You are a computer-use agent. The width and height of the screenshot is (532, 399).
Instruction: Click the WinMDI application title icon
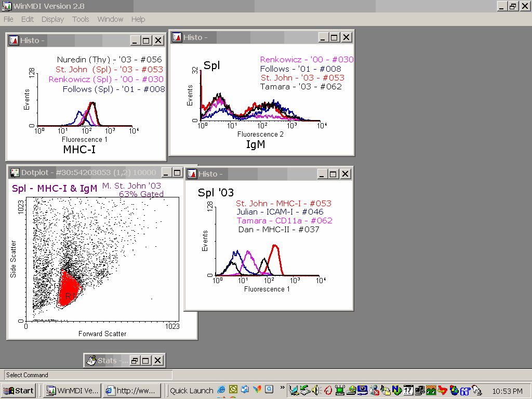point(6,6)
